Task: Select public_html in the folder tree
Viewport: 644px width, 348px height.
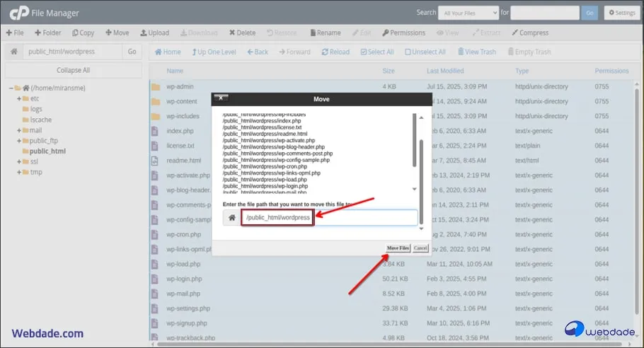Action: point(47,151)
